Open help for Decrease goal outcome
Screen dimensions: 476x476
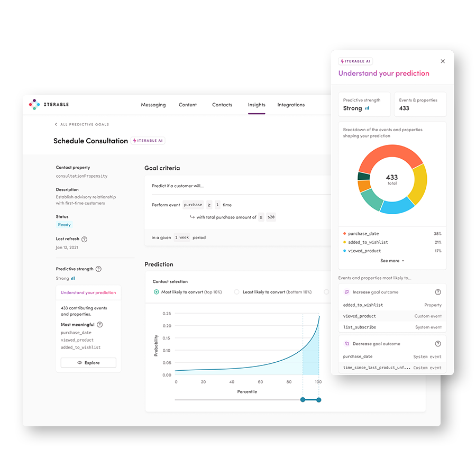(x=438, y=344)
